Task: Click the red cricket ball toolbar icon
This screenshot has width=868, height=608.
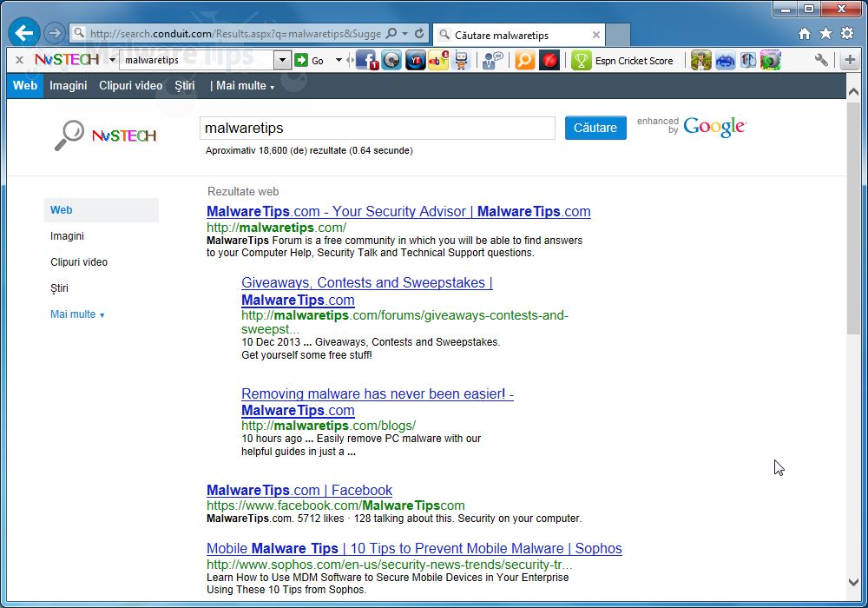Action: click(549, 60)
